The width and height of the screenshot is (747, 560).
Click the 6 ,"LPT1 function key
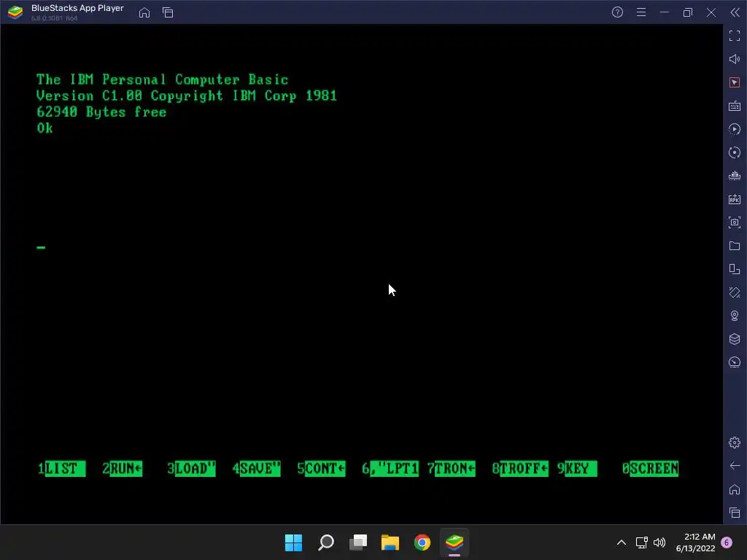(390, 469)
